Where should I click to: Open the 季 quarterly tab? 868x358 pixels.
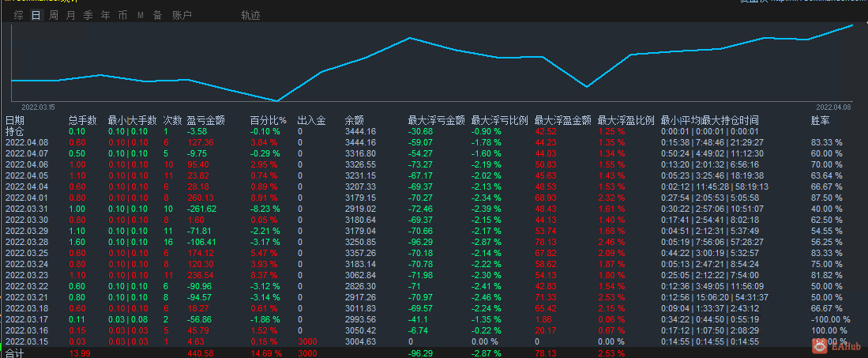click(x=88, y=16)
